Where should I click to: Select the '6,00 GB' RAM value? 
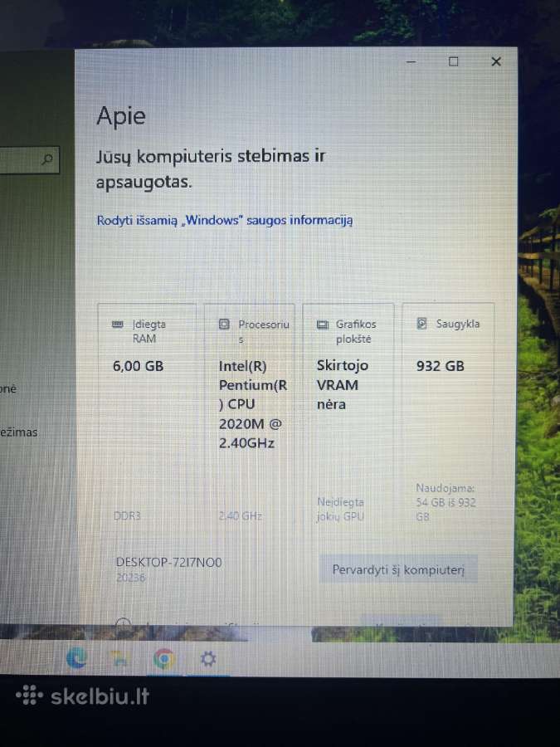(138, 366)
